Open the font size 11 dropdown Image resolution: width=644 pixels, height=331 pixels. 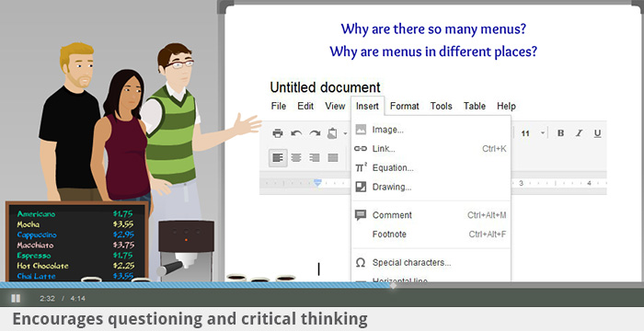pyautogui.click(x=533, y=133)
